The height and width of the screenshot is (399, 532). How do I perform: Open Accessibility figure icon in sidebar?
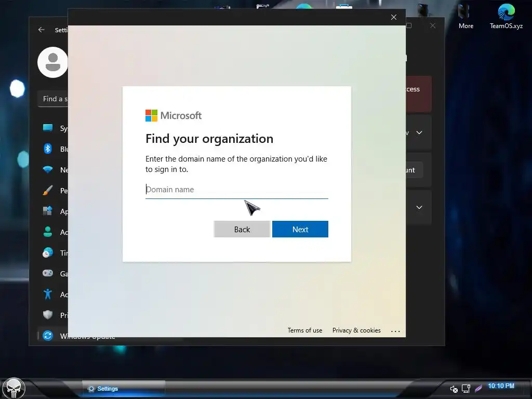(48, 294)
